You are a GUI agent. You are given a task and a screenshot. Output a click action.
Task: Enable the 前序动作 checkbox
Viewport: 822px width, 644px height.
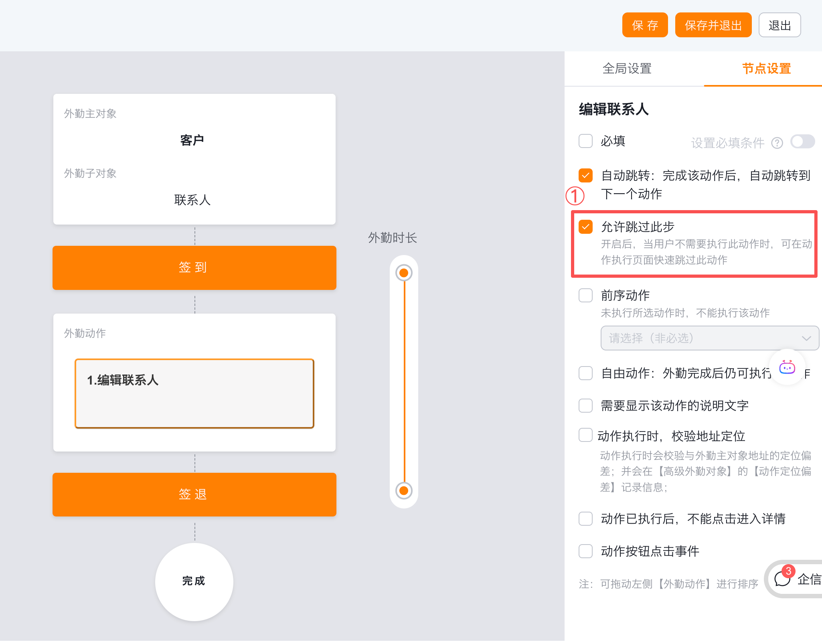pos(585,295)
